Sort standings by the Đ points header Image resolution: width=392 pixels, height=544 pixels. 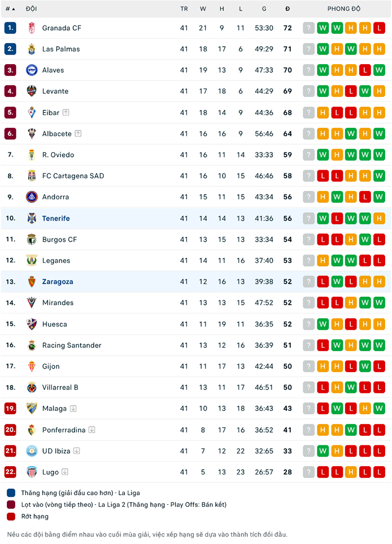(x=287, y=8)
